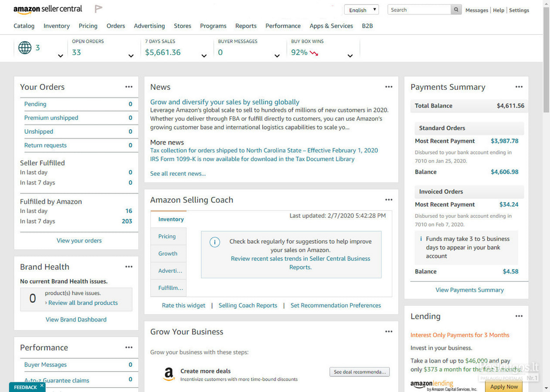Select the Fulfillment tab in Selling Coach
The image size is (550, 392).
pyautogui.click(x=169, y=288)
